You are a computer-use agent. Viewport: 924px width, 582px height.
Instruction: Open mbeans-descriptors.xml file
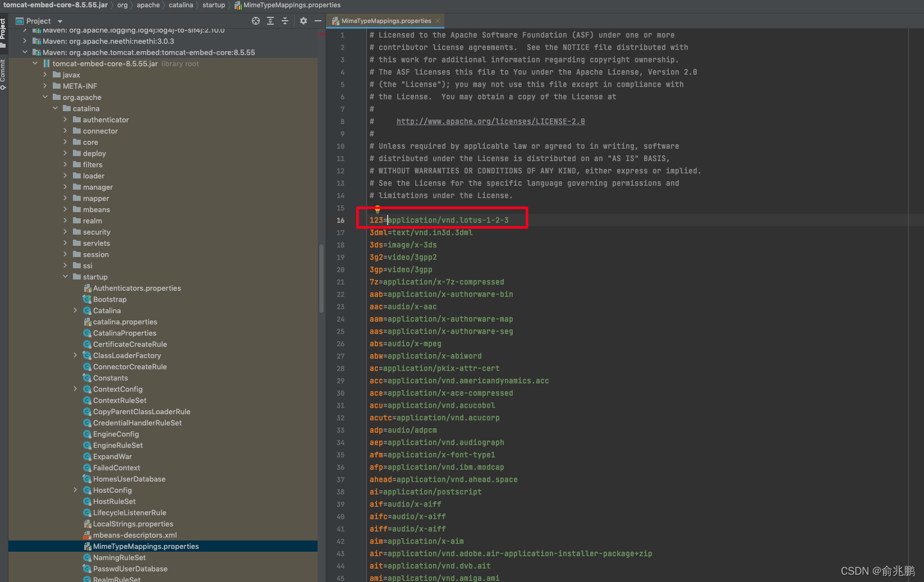click(x=135, y=535)
